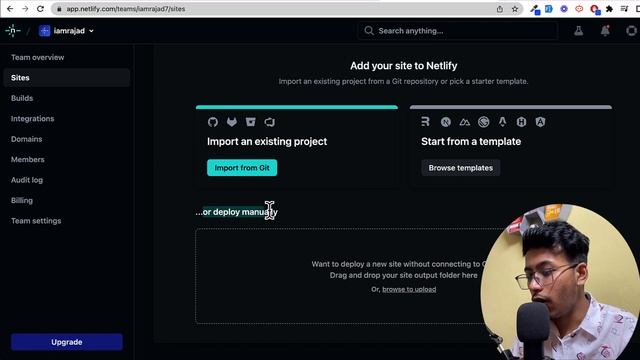Click the browser address bar URL
Screen dimensions: 640x360
pyautogui.click(x=126, y=9)
